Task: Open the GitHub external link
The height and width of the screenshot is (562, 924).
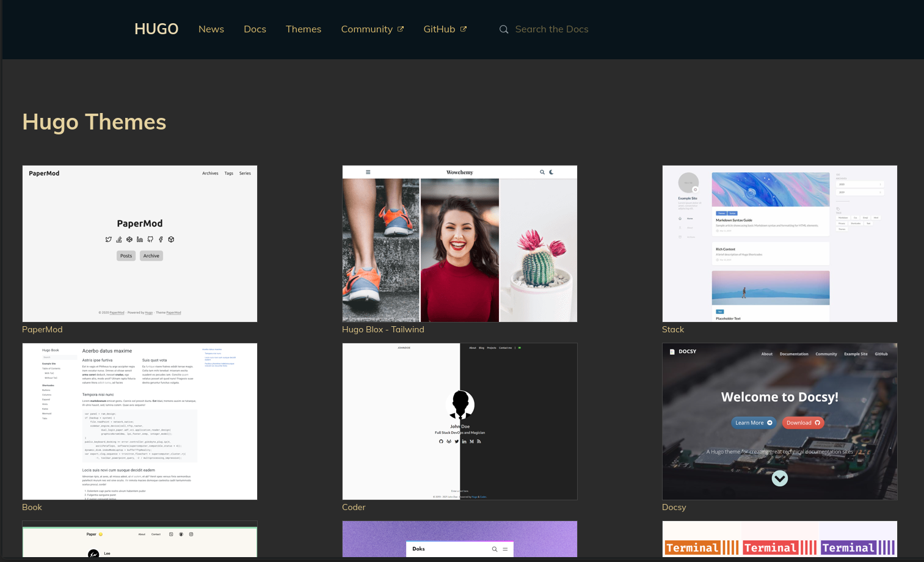Action: (x=445, y=29)
